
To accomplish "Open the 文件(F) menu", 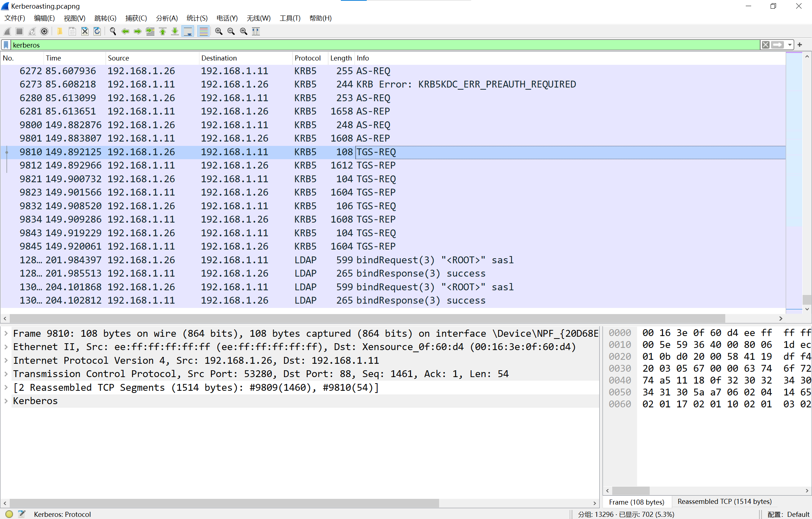I will [15, 18].
